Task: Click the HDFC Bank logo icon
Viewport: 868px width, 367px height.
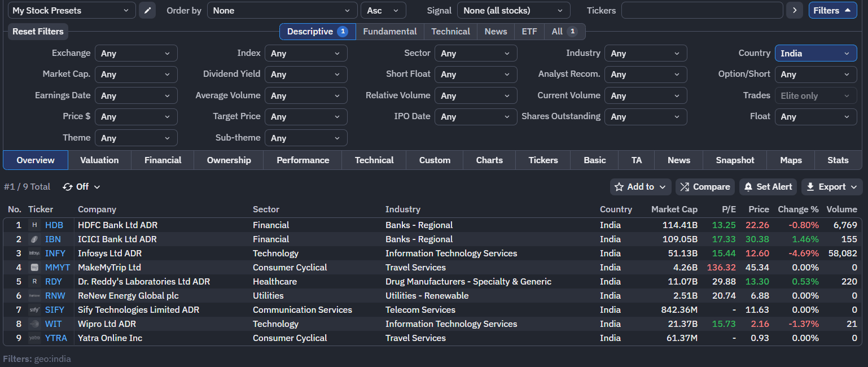Action: tap(34, 225)
